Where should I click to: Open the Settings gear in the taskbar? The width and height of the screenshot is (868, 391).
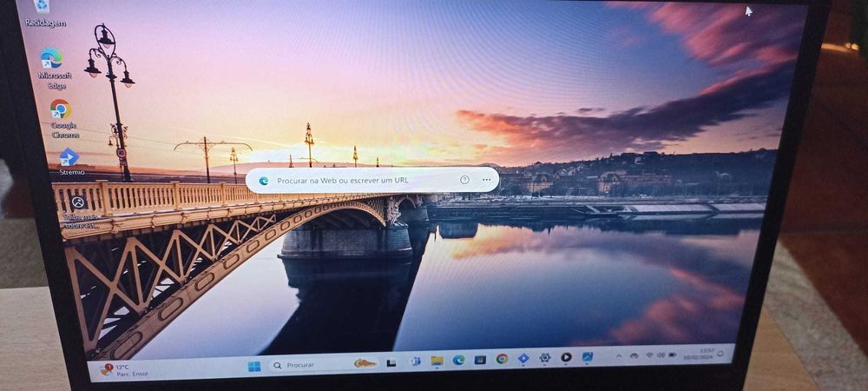[545, 358]
